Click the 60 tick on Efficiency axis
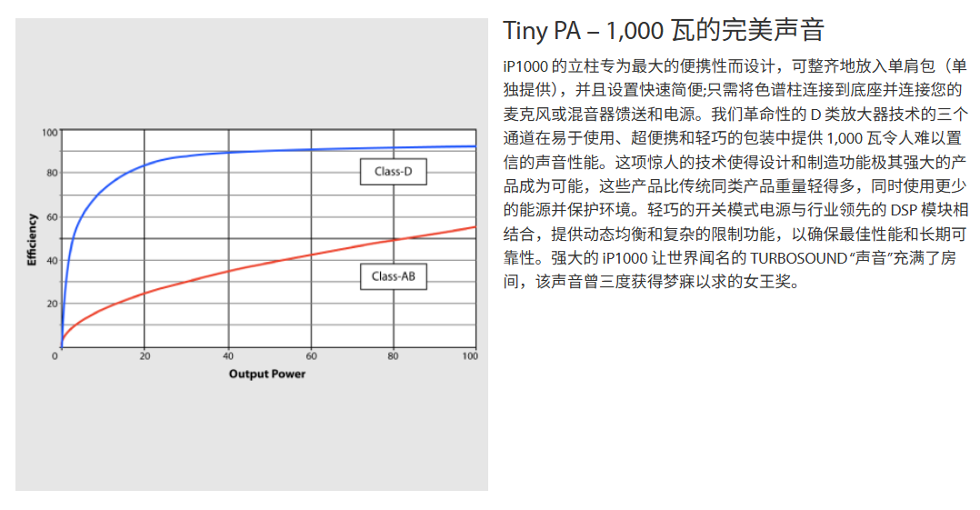Image resolution: width=980 pixels, height=510 pixels. click(52, 216)
